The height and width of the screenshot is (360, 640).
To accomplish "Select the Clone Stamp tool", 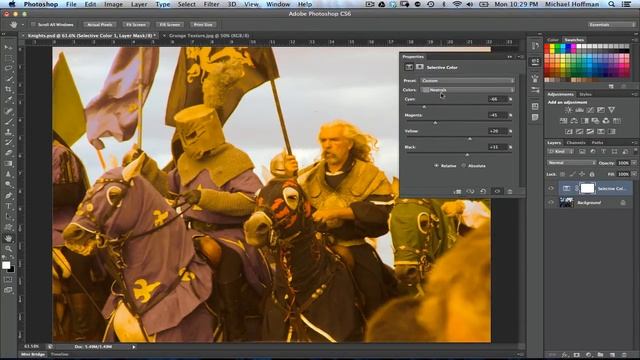I will (8, 131).
